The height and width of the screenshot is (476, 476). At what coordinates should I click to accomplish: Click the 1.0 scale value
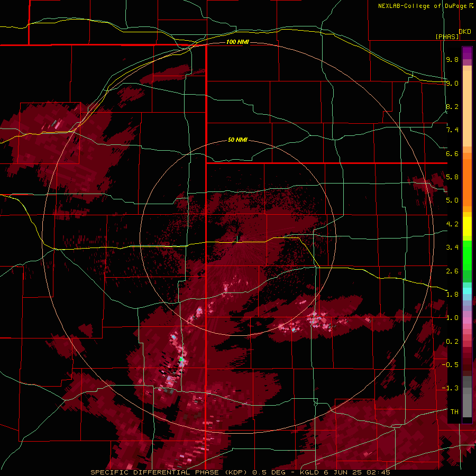click(452, 318)
